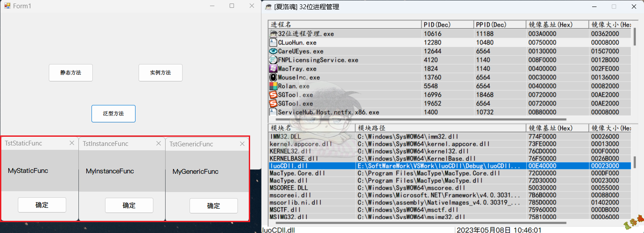Select the mscoreei.dll module row
Viewport: 644px width, 233px height.
[450, 195]
